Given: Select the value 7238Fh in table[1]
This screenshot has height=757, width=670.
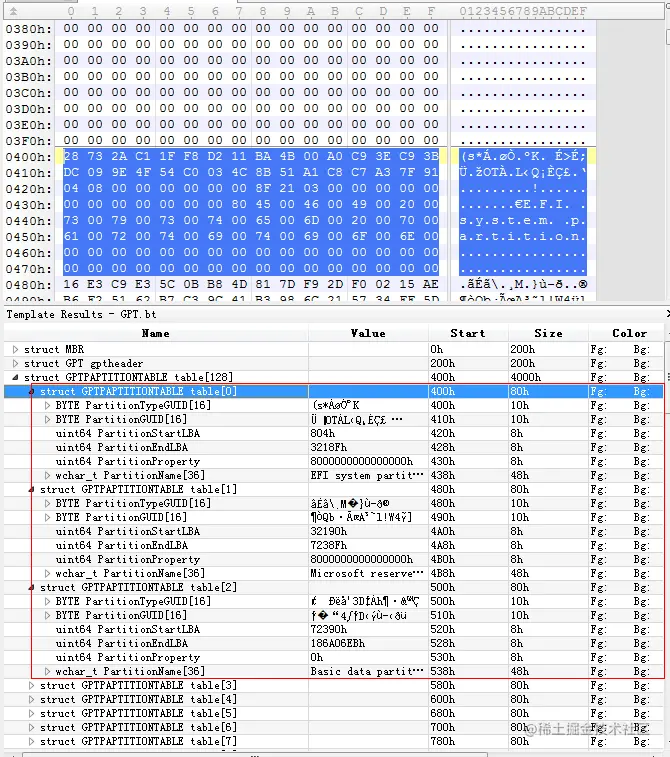Looking at the screenshot, I should click(328, 545).
